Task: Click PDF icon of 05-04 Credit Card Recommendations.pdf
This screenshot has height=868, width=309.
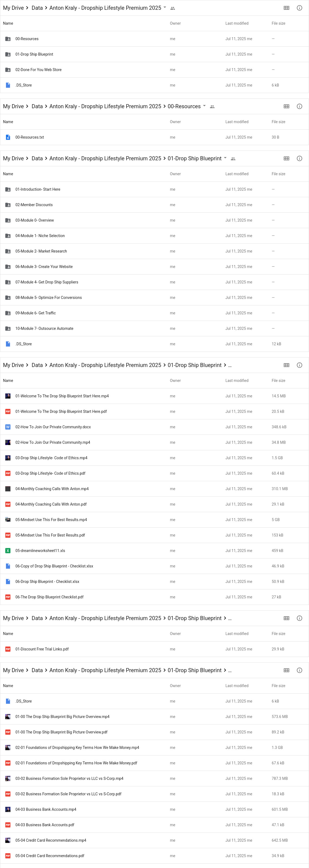Action: 8,856
